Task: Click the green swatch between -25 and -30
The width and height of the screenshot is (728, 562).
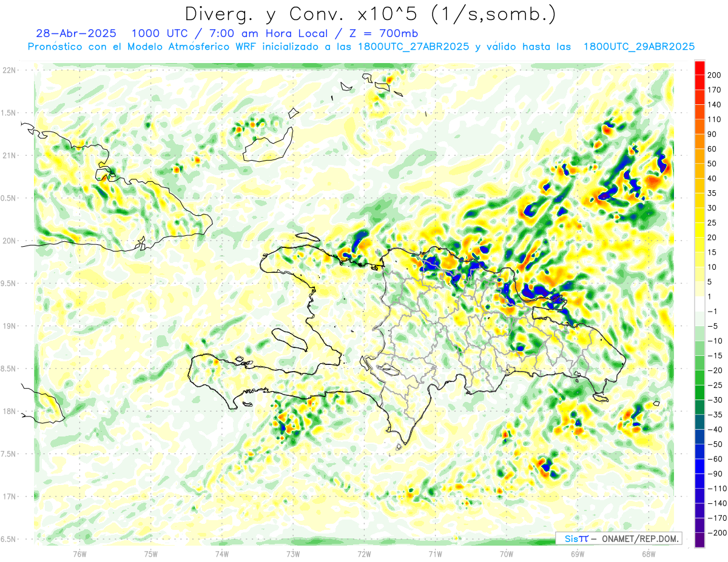Action: (699, 393)
